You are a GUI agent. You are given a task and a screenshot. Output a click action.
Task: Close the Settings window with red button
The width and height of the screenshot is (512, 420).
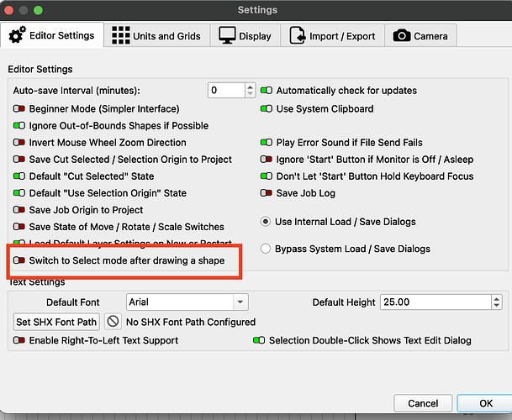tap(8, 10)
